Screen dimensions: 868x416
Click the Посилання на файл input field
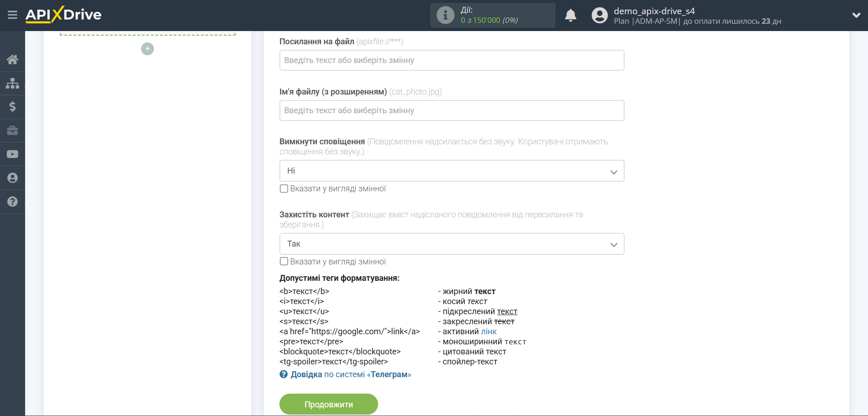point(452,60)
